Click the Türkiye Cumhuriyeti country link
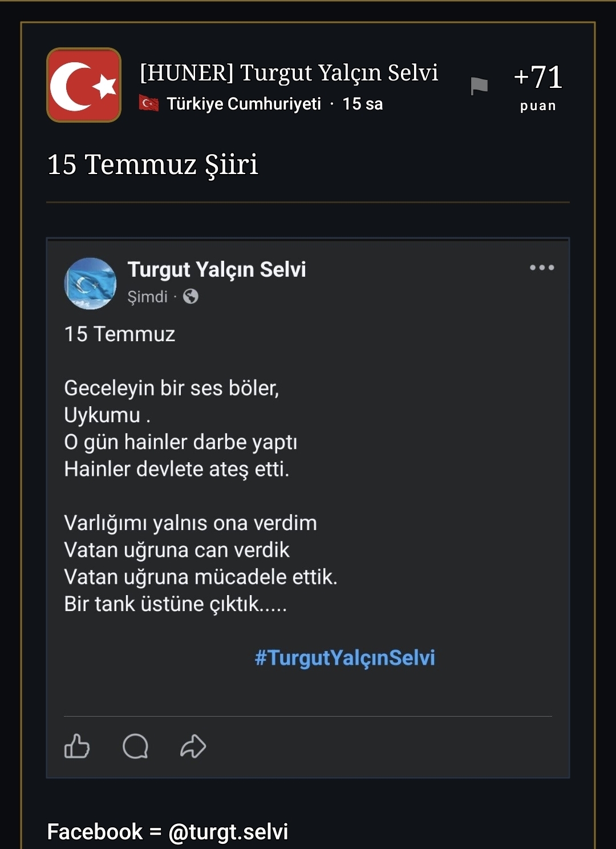Screen dimensions: 616x849 coord(244,104)
